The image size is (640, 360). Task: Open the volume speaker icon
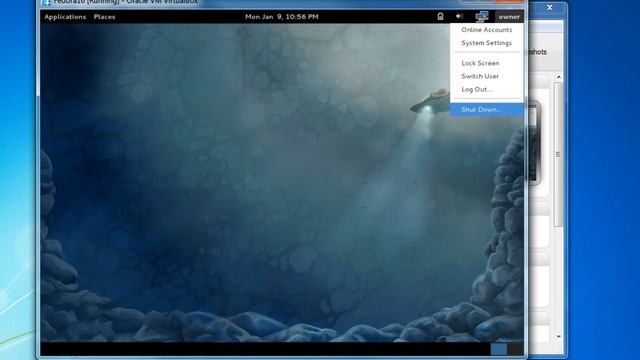[x=459, y=16]
